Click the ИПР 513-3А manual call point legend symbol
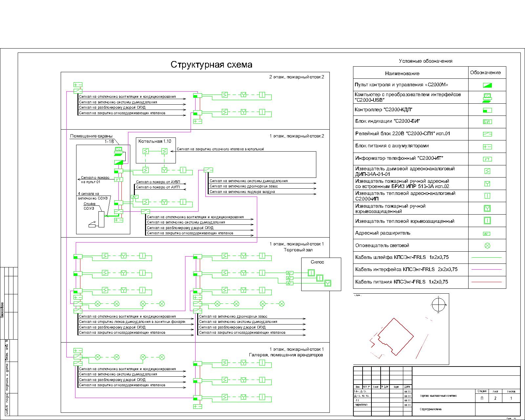Image resolution: width=525 pixels, height=420 pixels. 487,183
